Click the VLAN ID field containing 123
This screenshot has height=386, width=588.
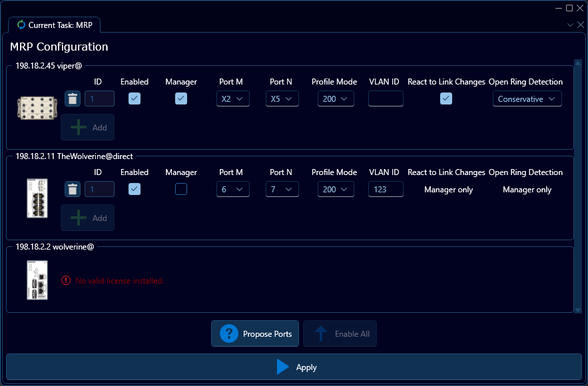(384, 189)
